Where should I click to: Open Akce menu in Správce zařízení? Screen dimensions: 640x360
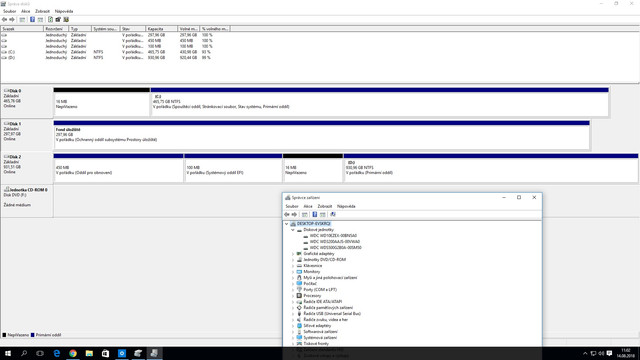coord(308,206)
